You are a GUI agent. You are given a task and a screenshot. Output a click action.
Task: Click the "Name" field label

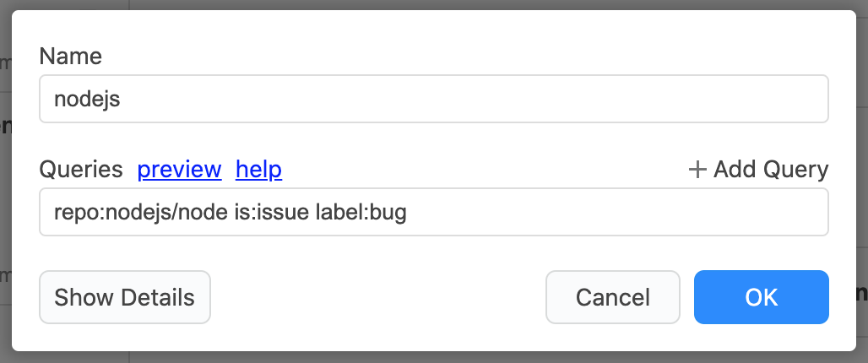coord(70,57)
